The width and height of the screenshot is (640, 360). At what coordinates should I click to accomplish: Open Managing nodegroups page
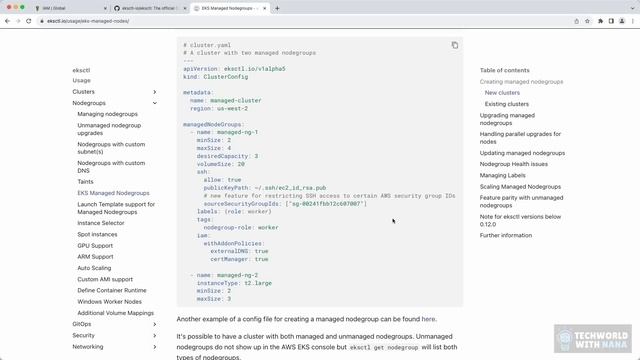click(x=107, y=114)
